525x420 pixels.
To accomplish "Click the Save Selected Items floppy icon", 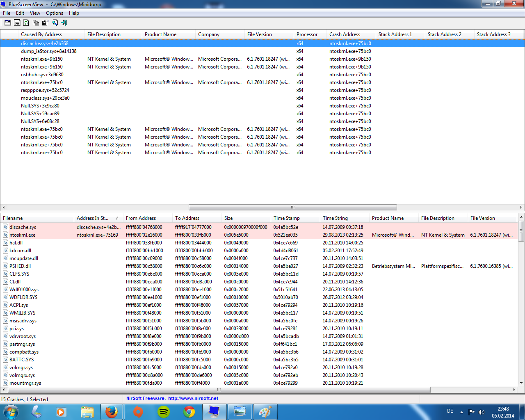I will coord(17,23).
